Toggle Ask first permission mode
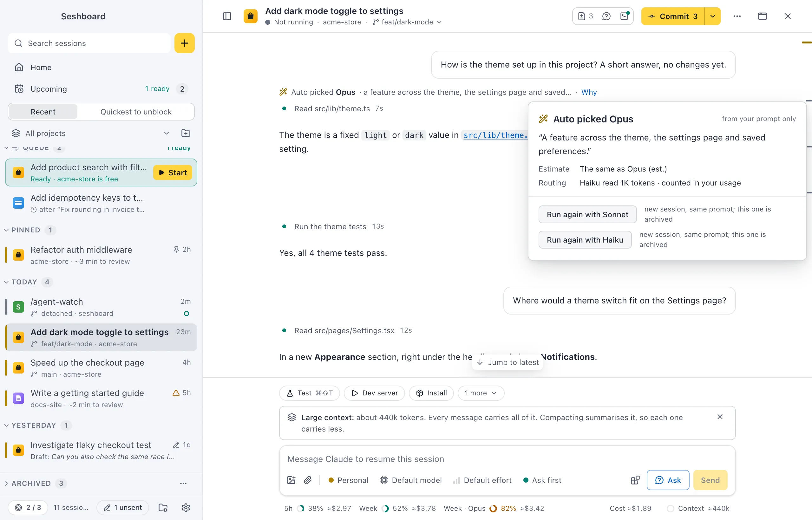Screen dimensions: 812x520 click(x=542, y=480)
